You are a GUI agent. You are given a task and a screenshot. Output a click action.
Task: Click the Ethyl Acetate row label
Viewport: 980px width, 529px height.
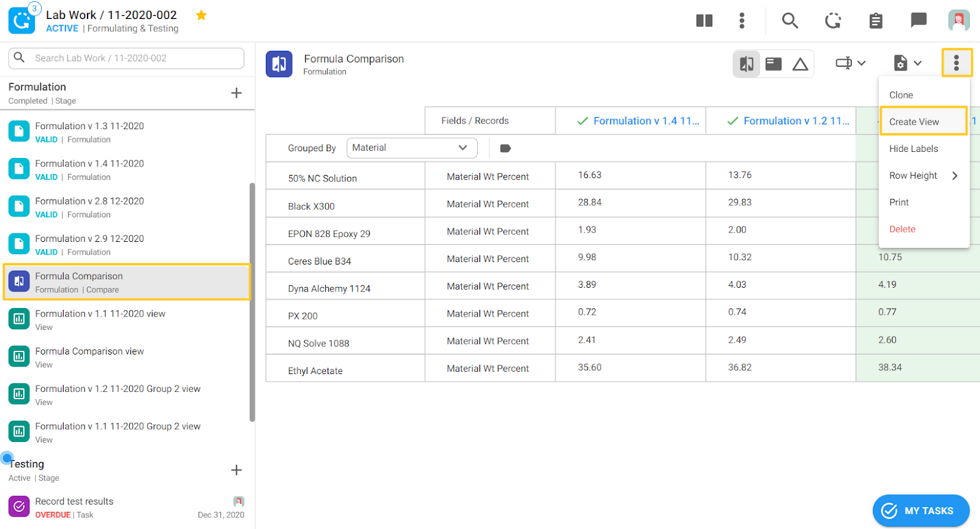(315, 371)
